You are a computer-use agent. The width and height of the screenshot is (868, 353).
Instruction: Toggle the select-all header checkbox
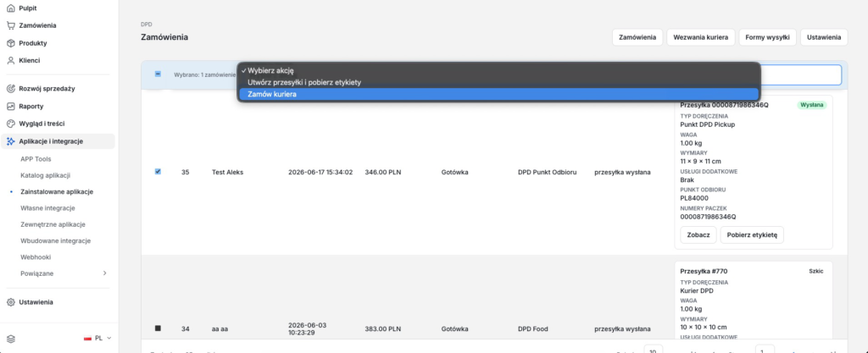point(158,74)
